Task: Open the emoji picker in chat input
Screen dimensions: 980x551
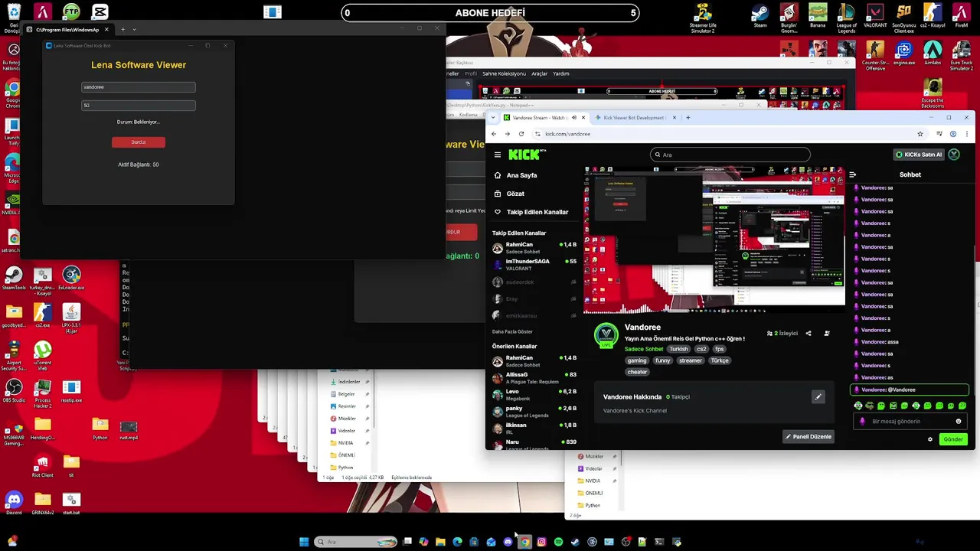Action: (x=959, y=422)
